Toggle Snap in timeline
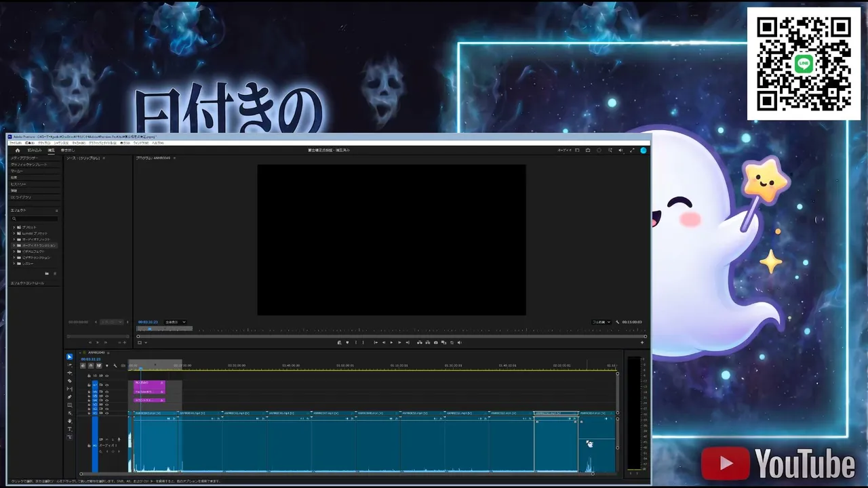Screen dimensions: 868x488 click(x=91, y=366)
